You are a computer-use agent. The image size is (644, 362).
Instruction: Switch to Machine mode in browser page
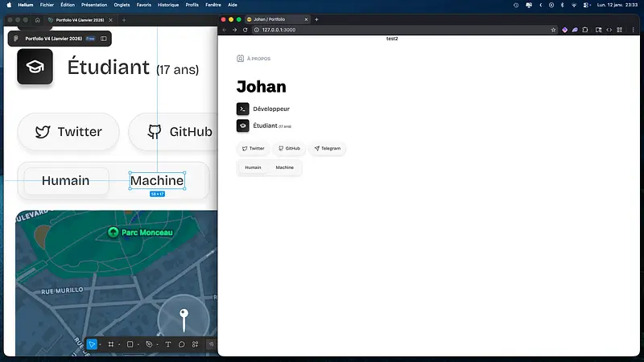(x=285, y=167)
